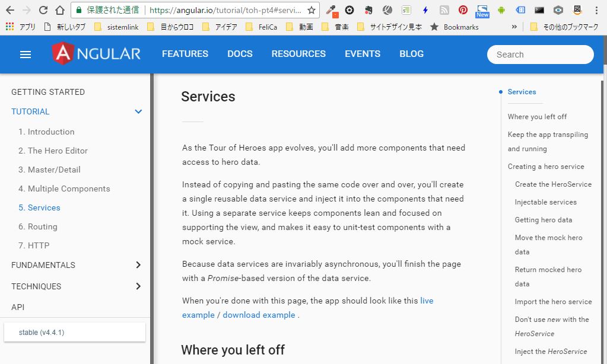Click the eye extension icon
Viewport: 607px width, 364px height.
point(558,10)
